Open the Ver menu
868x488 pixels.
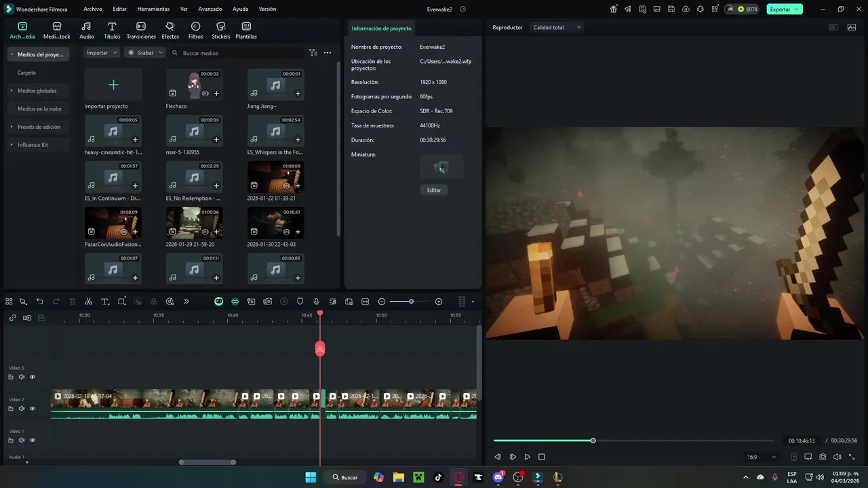pos(184,9)
